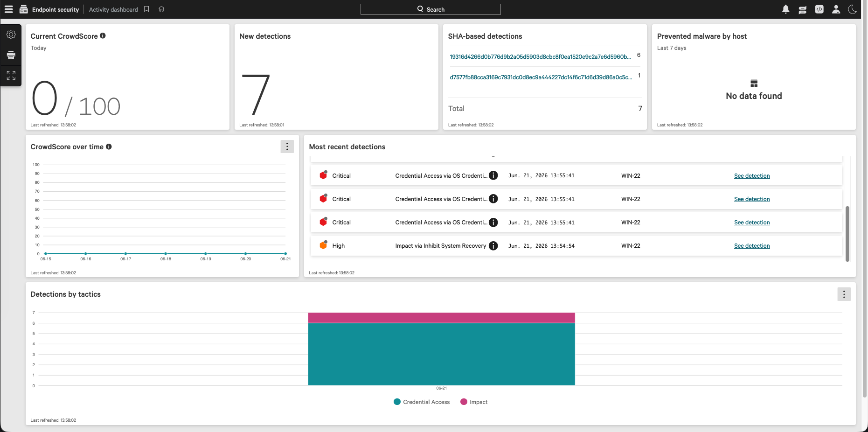Toggle dark mode moon icon
This screenshot has width=868, height=432.
coord(853,9)
